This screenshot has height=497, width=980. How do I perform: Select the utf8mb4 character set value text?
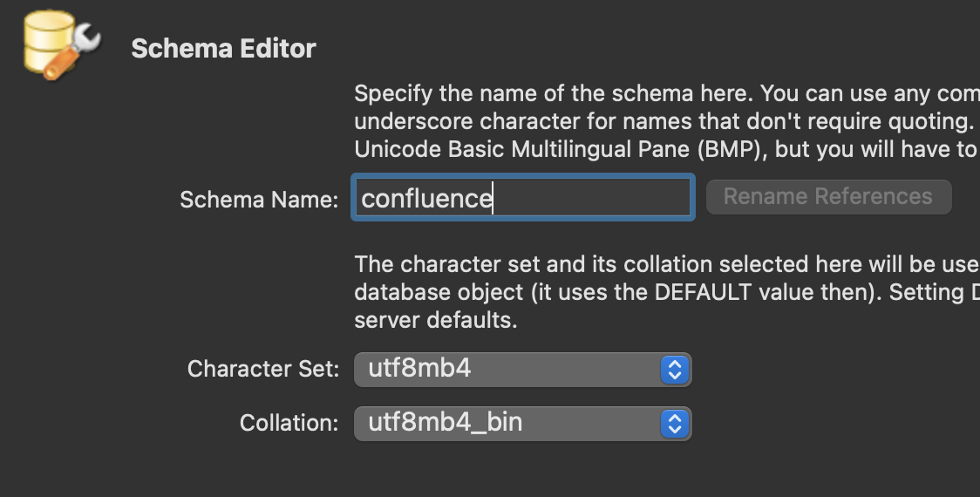point(419,368)
